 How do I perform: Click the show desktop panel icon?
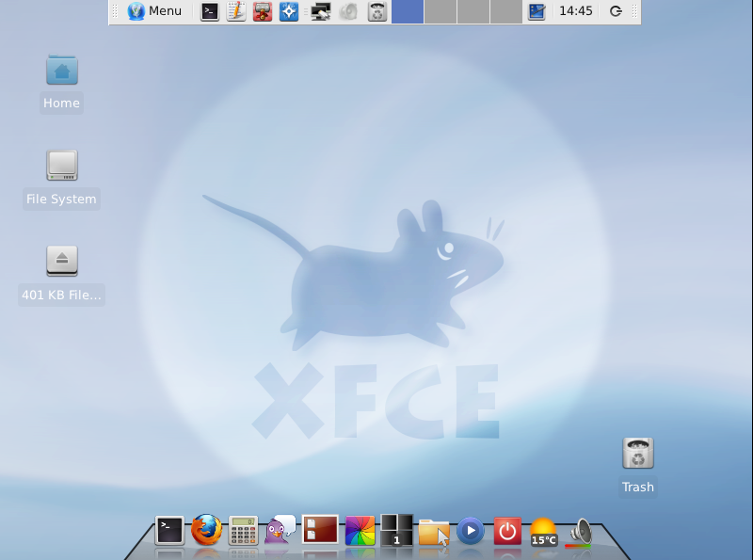click(x=537, y=11)
